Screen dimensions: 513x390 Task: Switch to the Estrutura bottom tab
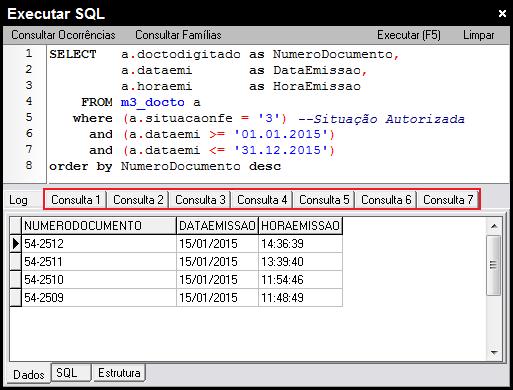pos(119,373)
